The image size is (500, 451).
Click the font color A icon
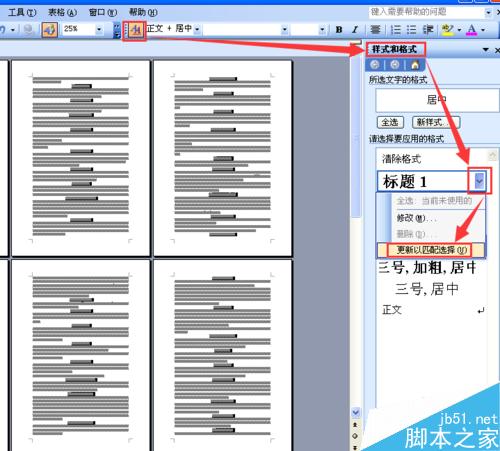tap(472, 30)
